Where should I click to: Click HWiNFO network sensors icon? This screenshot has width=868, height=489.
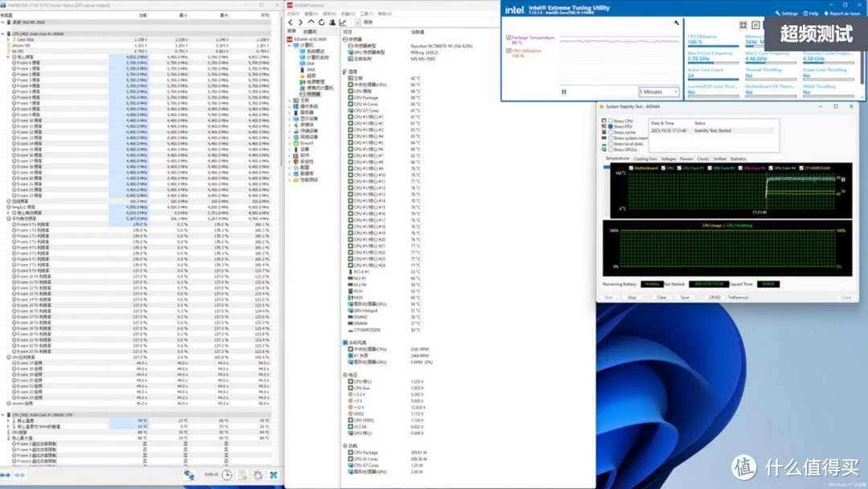point(189,475)
